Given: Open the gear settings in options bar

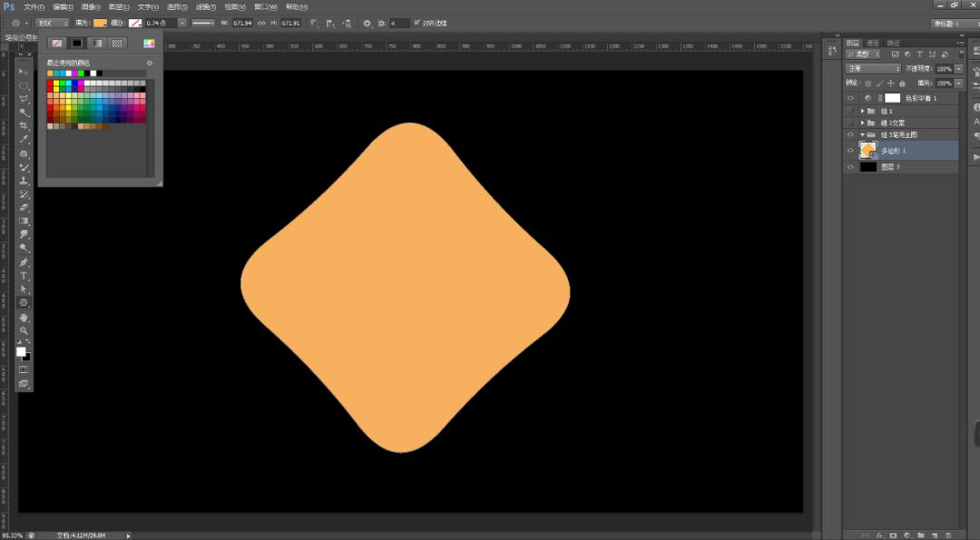Looking at the screenshot, I should click(367, 23).
